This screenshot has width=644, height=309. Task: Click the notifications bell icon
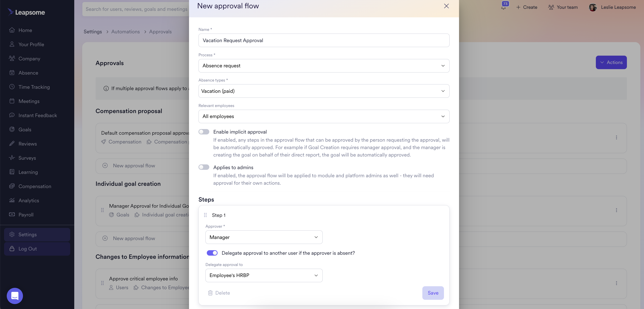(x=503, y=7)
